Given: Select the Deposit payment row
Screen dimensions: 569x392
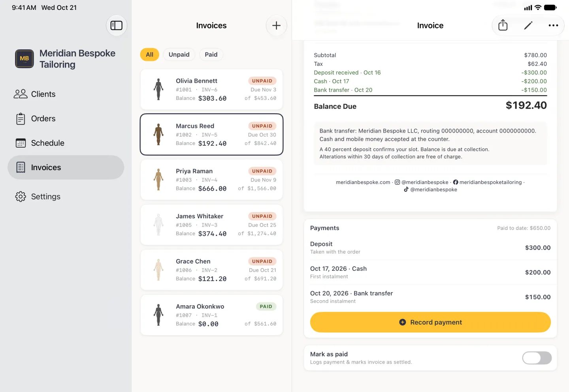Looking at the screenshot, I should [430, 248].
